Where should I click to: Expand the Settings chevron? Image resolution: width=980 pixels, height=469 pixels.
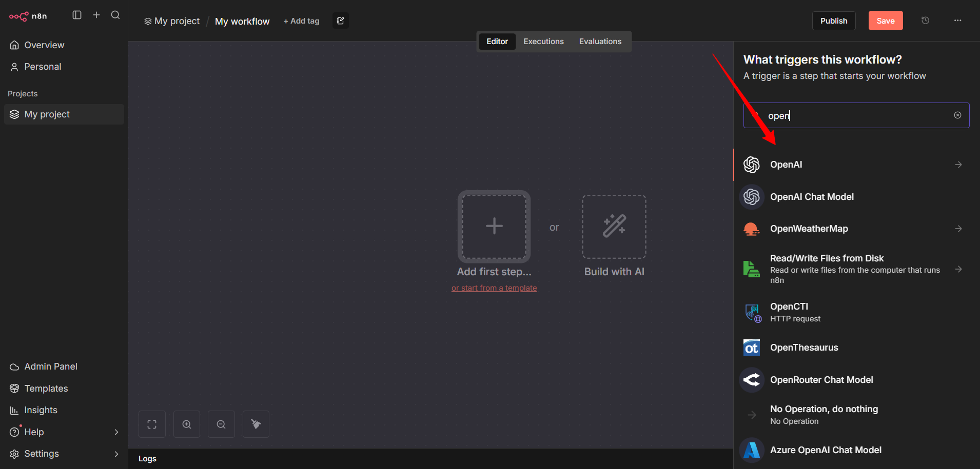[x=117, y=454]
